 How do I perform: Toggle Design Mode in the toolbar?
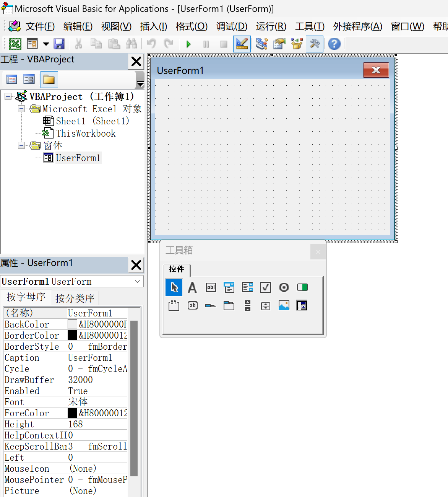[242, 44]
